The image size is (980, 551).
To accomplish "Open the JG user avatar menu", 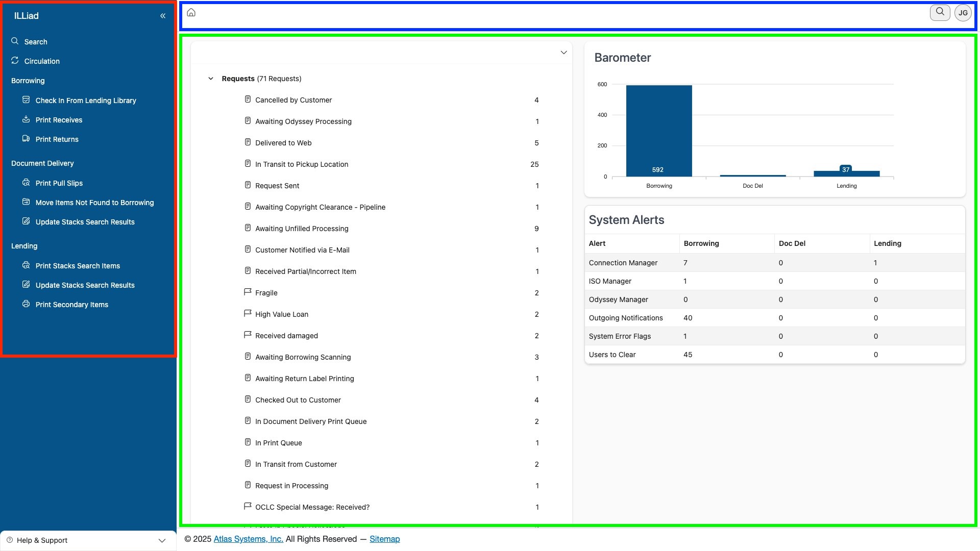I will click(963, 13).
